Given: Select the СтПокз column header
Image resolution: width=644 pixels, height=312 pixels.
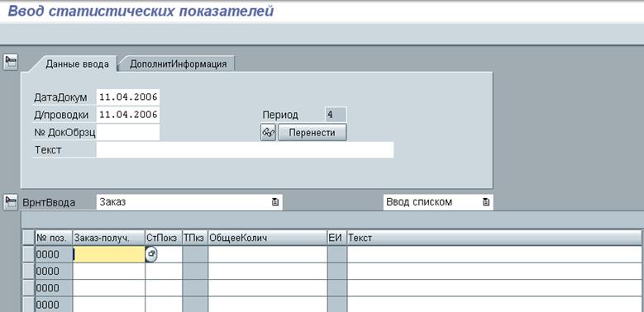Looking at the screenshot, I should pyautogui.click(x=164, y=238).
